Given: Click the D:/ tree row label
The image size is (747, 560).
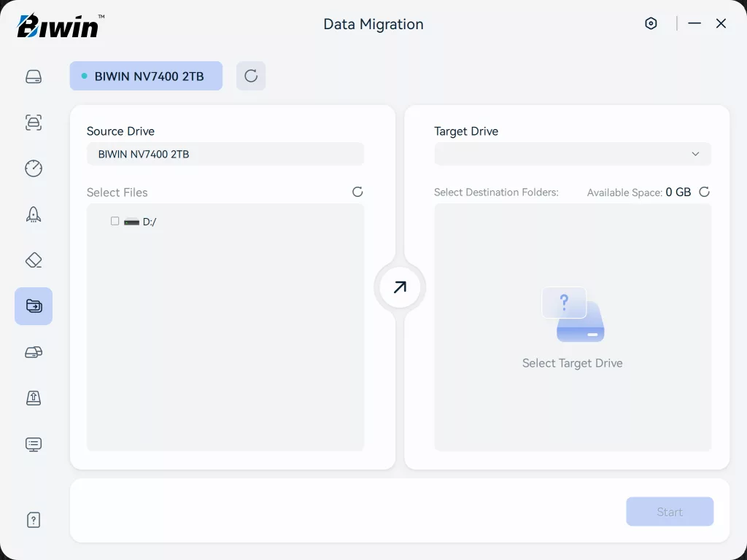Looking at the screenshot, I should click(150, 222).
